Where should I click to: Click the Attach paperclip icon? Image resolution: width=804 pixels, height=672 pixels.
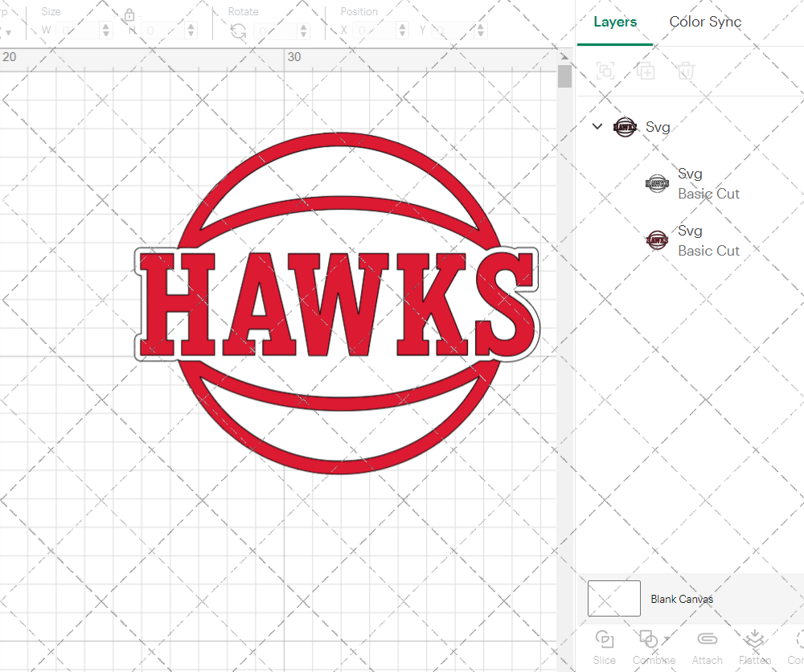[x=707, y=639]
